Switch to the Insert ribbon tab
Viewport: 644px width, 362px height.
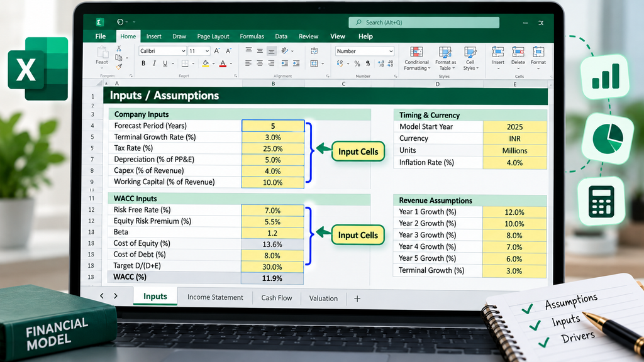pos(153,36)
